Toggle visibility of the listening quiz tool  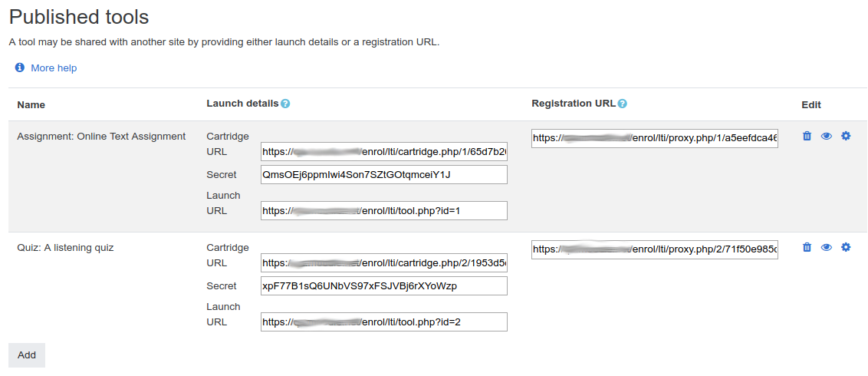(x=827, y=247)
